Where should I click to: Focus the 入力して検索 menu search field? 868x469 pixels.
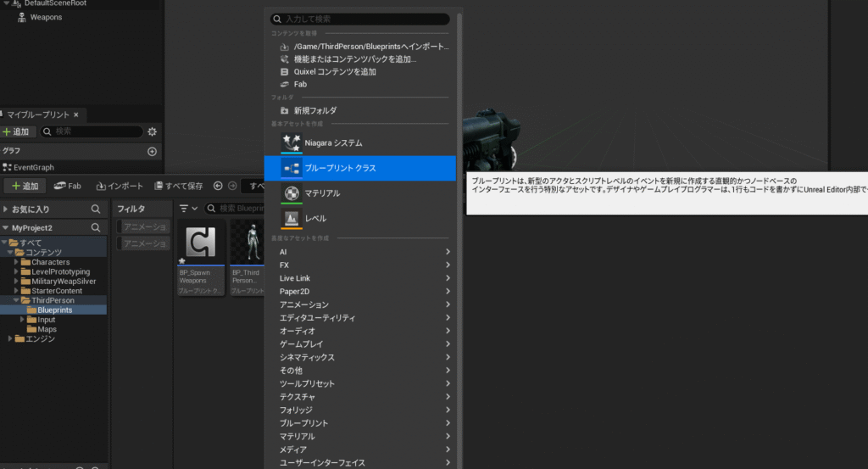coord(359,19)
